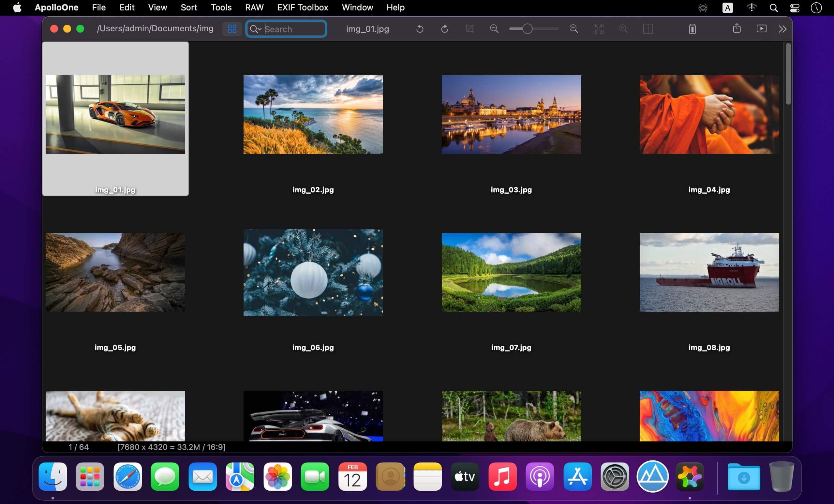Open the Sort menu
The width and height of the screenshot is (834, 504).
(188, 7)
